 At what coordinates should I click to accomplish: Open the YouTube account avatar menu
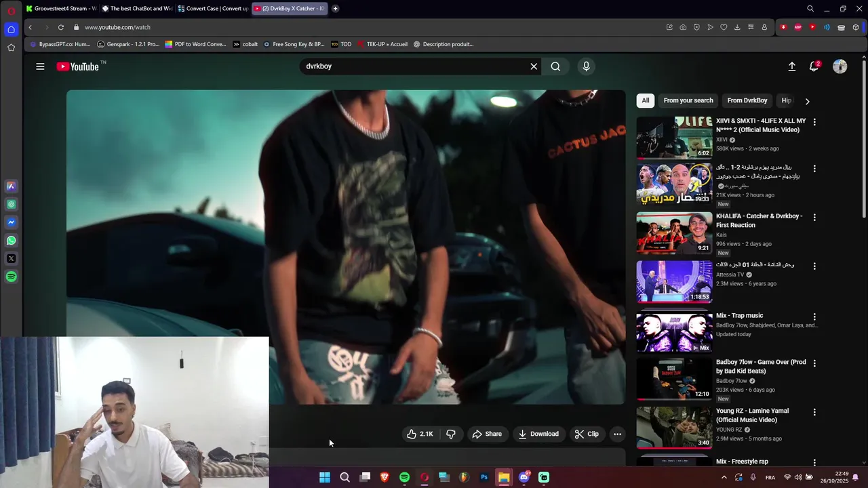click(x=840, y=66)
